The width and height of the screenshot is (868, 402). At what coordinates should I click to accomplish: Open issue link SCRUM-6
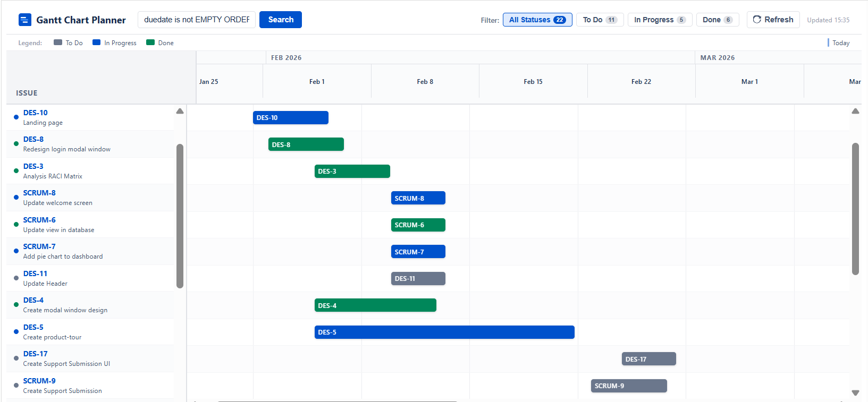tap(39, 220)
